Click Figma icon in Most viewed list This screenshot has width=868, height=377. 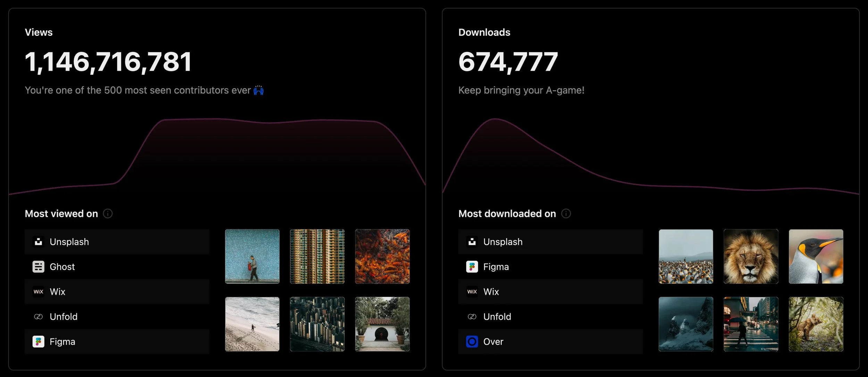coord(38,342)
